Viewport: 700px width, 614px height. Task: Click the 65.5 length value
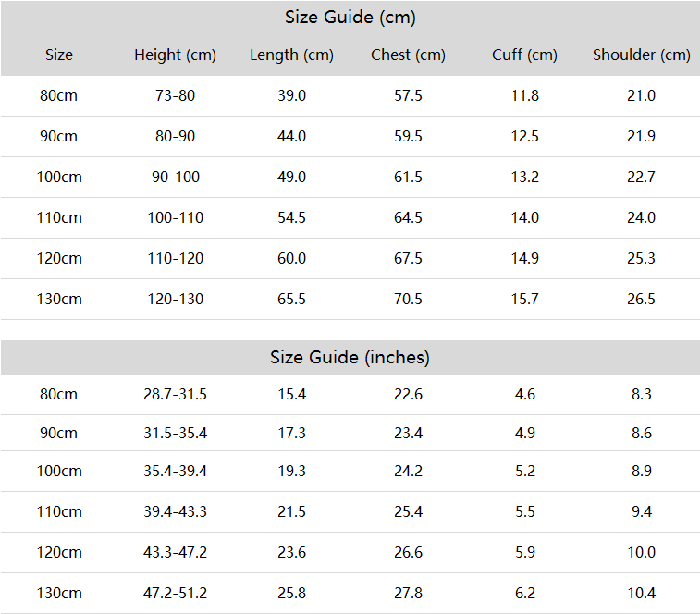[291, 299]
